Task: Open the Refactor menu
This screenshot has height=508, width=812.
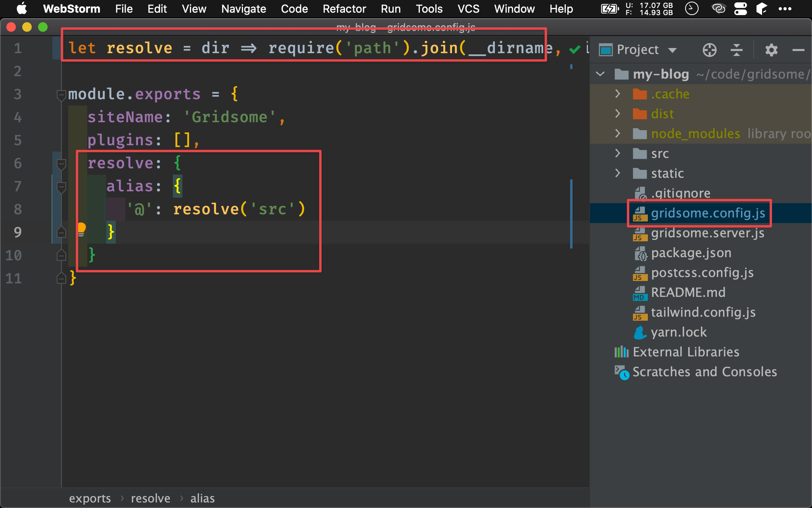Action: 344,9
